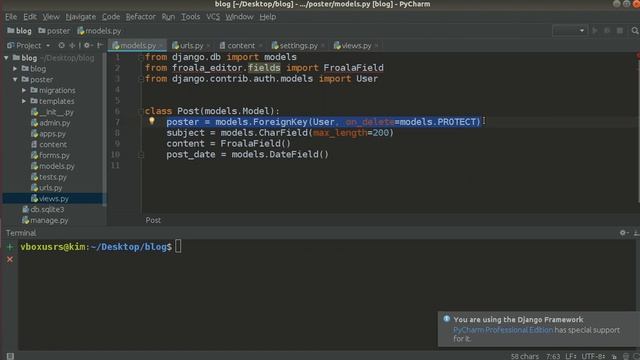Click the Run play icon in toolbar
This screenshot has height=360, width=640.
(595, 31)
